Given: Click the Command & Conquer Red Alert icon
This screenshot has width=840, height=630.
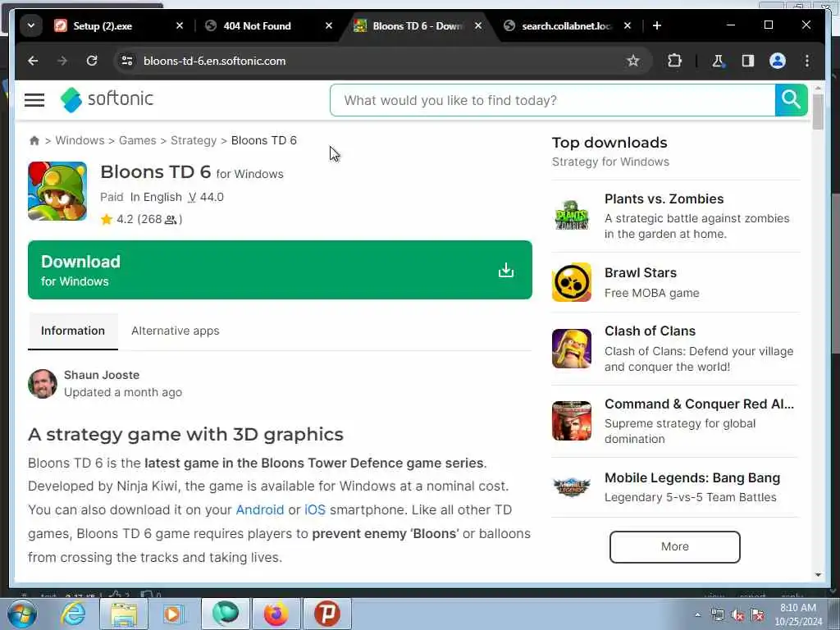Looking at the screenshot, I should [572, 421].
